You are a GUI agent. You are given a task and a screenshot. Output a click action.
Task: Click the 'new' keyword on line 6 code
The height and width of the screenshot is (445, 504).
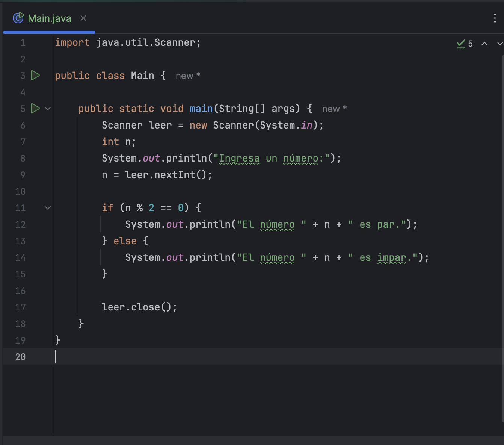198,125
